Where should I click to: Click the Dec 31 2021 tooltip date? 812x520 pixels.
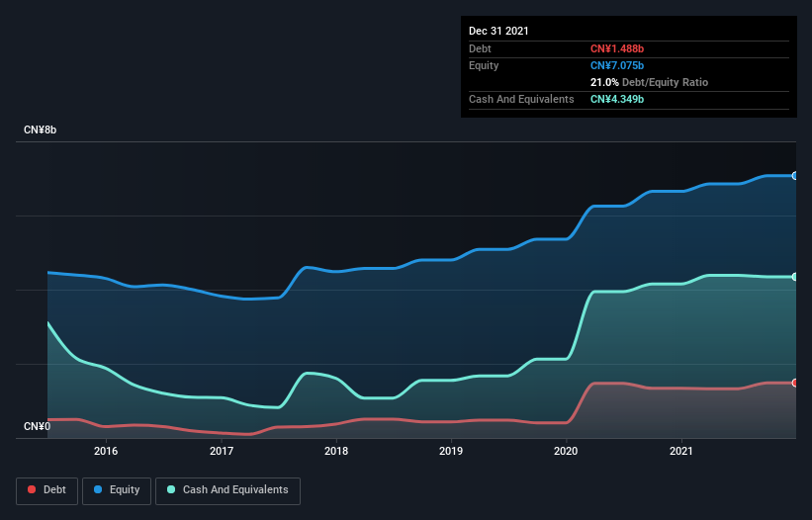(x=498, y=31)
